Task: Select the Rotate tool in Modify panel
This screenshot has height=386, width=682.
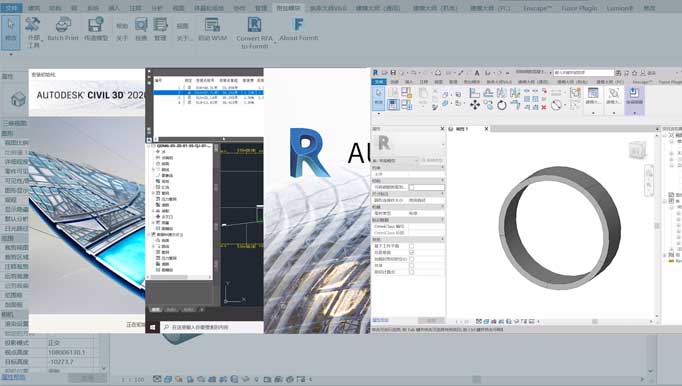Action: point(501,105)
